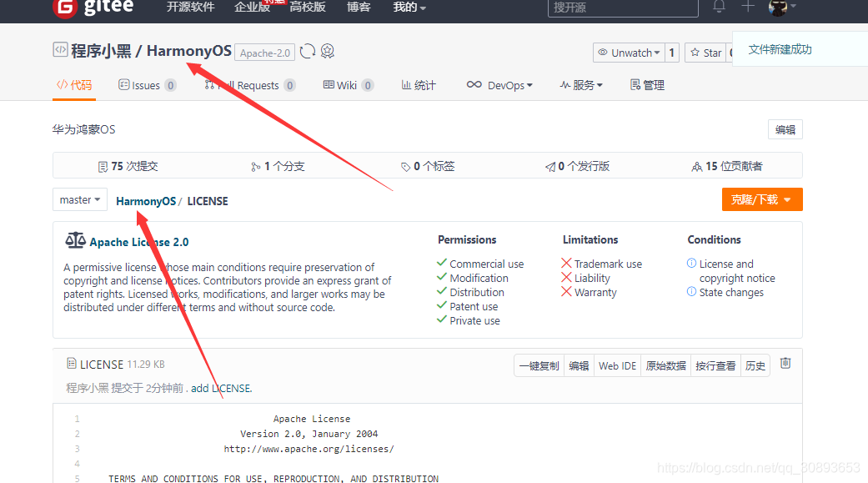Image resolution: width=868 pixels, height=483 pixels.
Task: Open the user avatar menu
Action: (781, 8)
